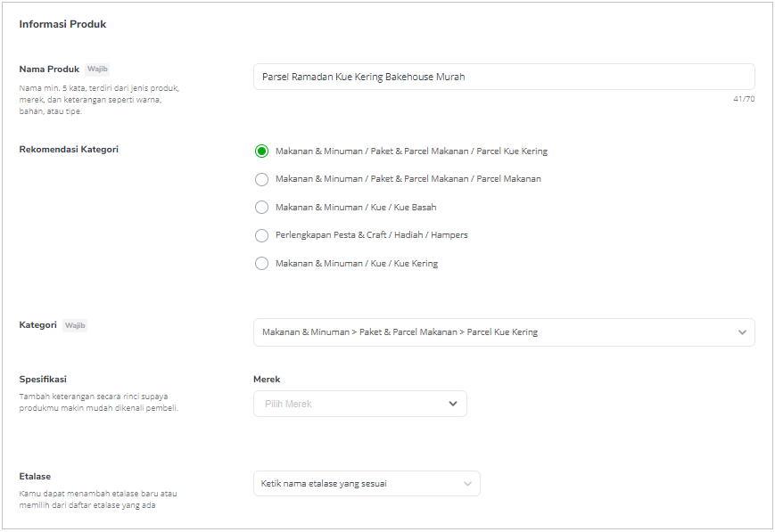Screen dimensions: 775x532
Task: Click the Etalase dropdown chevron arrow
Action: point(467,484)
